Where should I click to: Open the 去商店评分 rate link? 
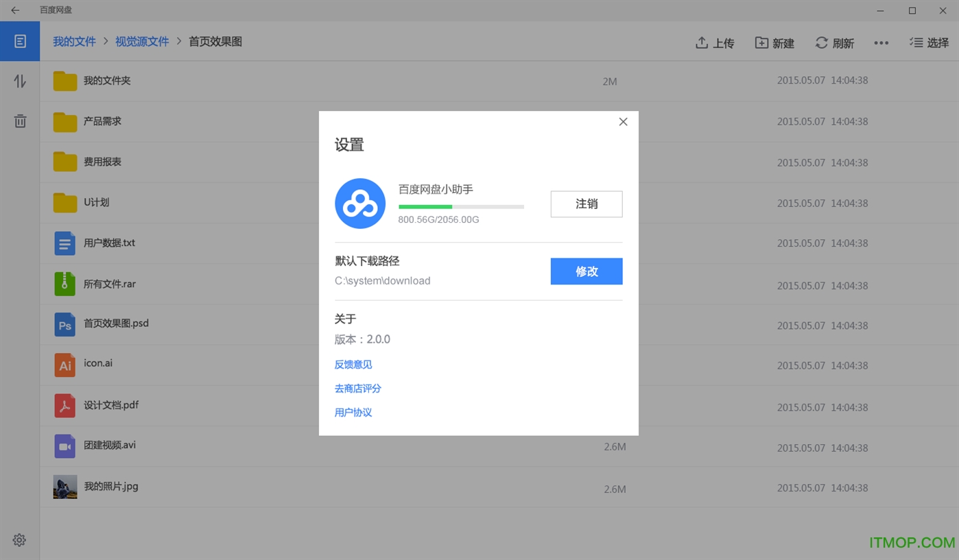tap(358, 389)
